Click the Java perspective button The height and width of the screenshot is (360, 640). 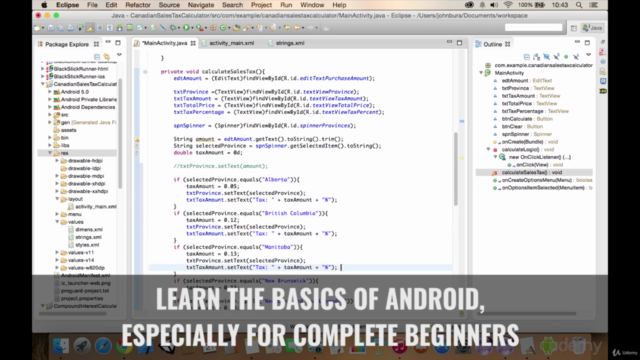click(592, 28)
